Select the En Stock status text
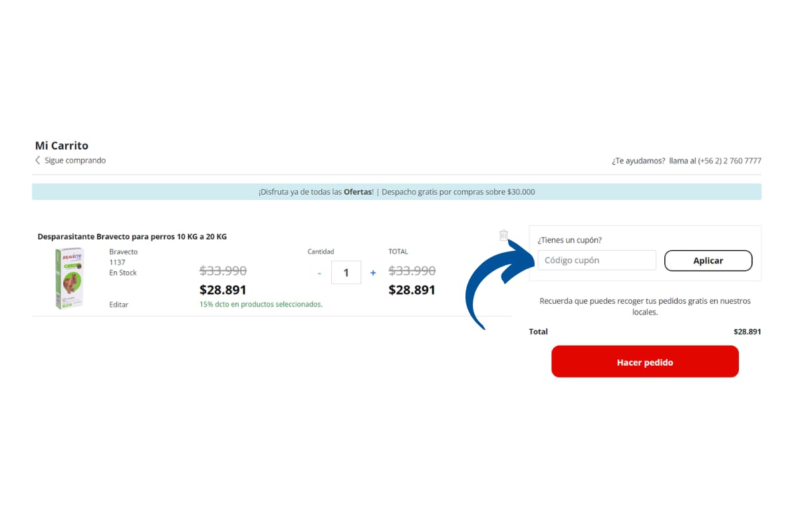 pyautogui.click(x=123, y=273)
